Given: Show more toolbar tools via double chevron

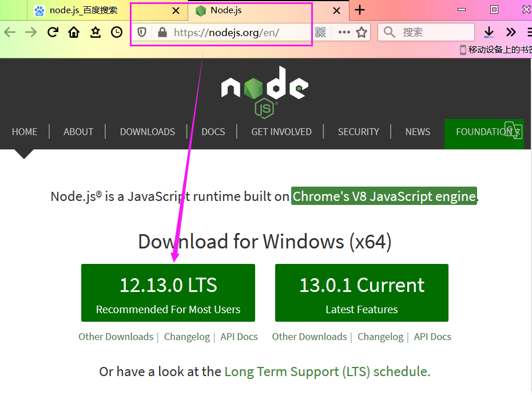Looking at the screenshot, I should (511, 32).
